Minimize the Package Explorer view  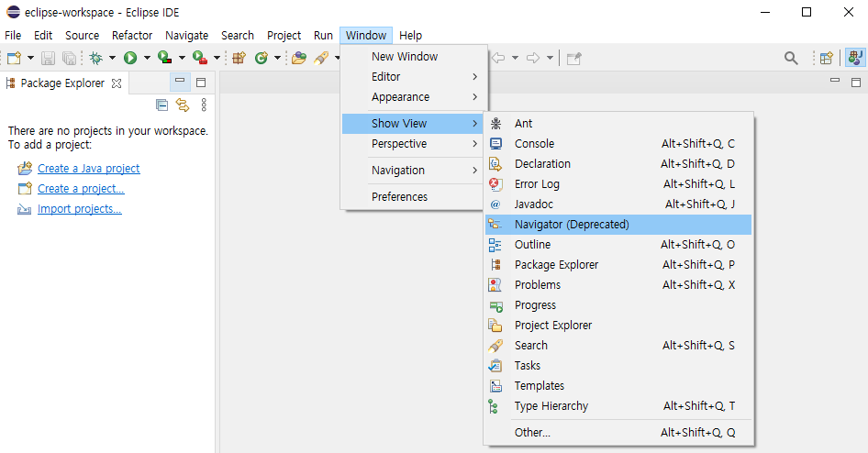[180, 82]
